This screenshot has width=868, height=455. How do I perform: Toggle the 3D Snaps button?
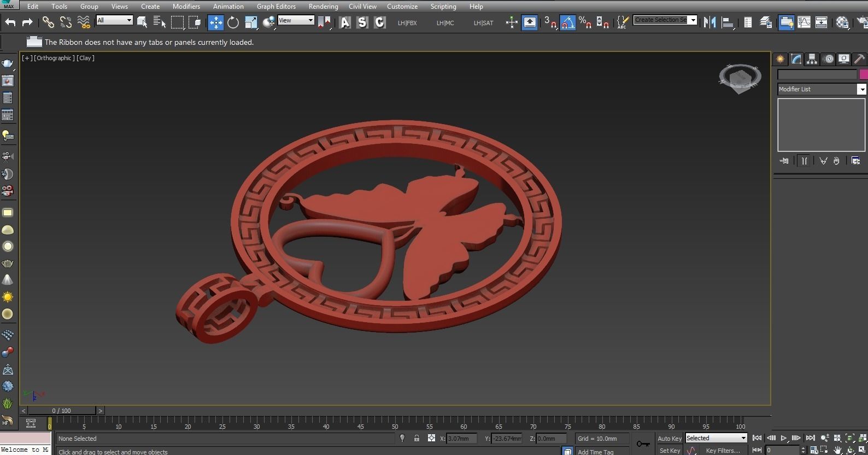(x=550, y=22)
